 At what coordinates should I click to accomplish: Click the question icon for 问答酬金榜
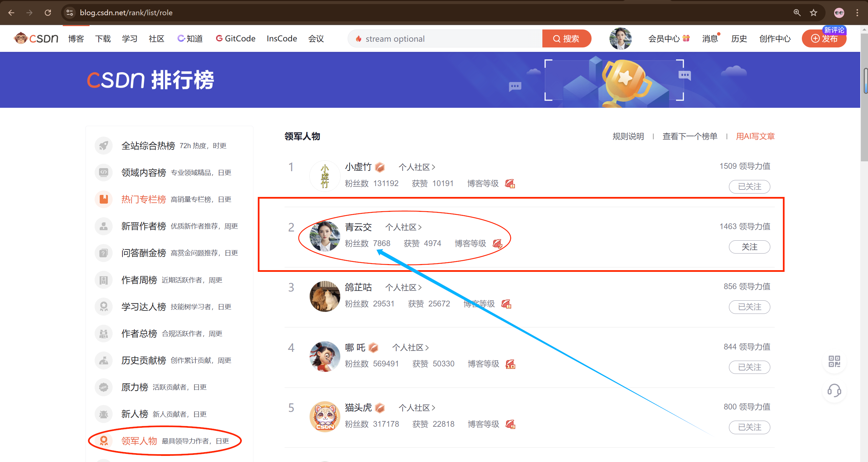coord(103,253)
